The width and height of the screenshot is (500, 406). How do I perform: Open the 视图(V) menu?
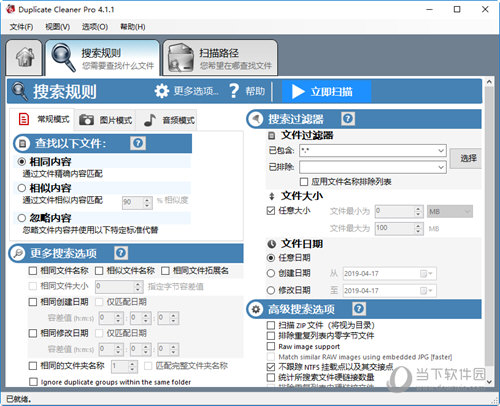(57, 27)
